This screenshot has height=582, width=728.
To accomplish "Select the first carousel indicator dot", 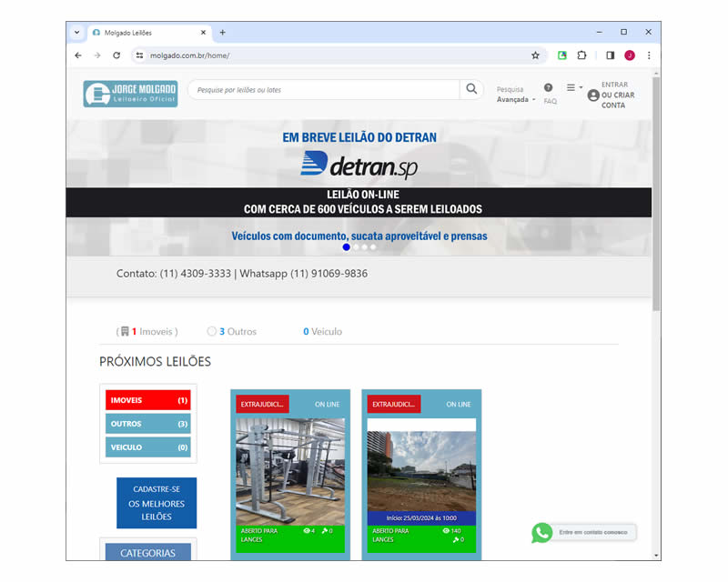I will pos(347,247).
